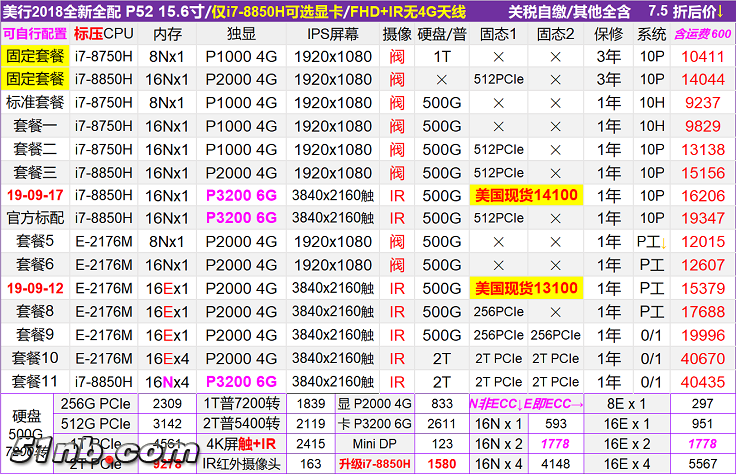Viewport: 736px width, 474px height.
Task: Click the 独显 column header
Action: (x=241, y=34)
